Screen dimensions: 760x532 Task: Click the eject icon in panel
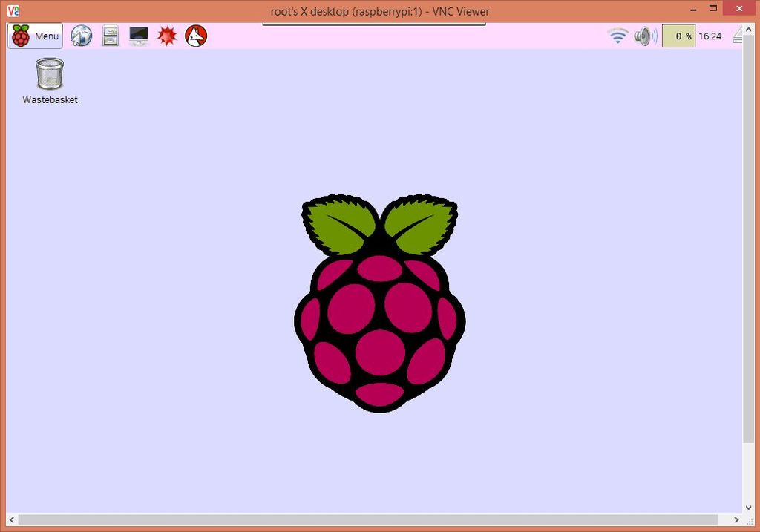tap(737, 36)
